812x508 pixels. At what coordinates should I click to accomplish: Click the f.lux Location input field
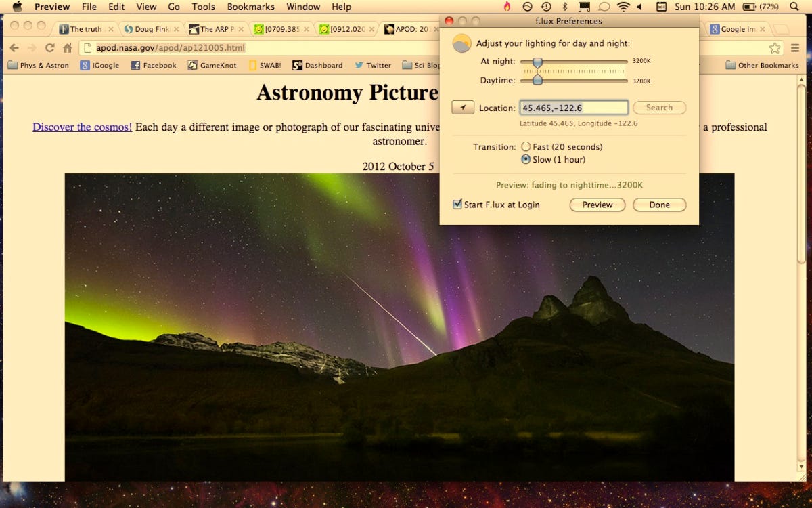click(x=574, y=108)
